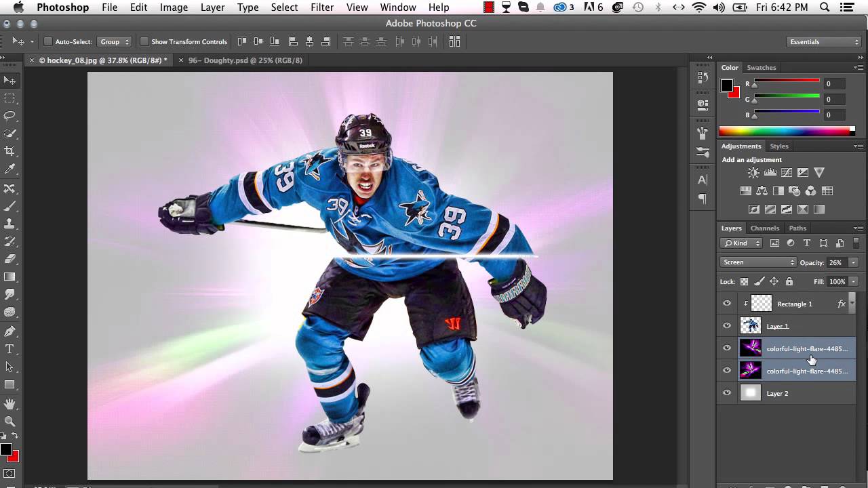Open the Layer menu
The width and height of the screenshot is (868, 488).
pos(212,7)
